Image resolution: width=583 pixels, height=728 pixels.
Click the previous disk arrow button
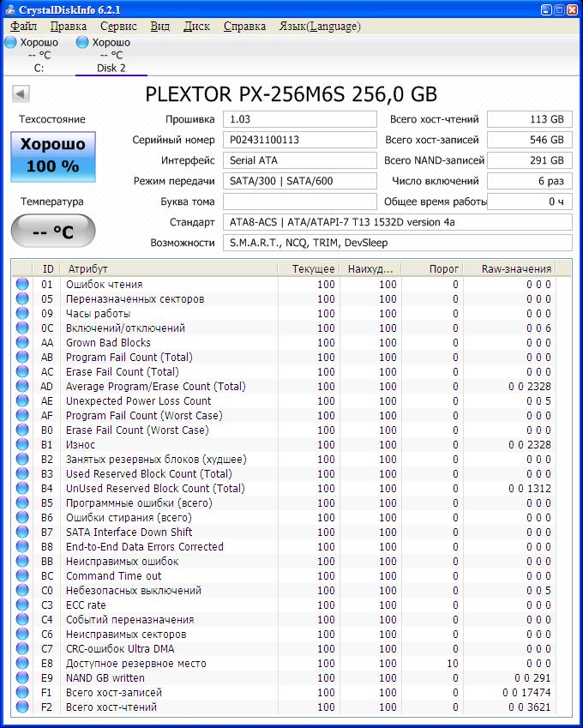point(21,93)
